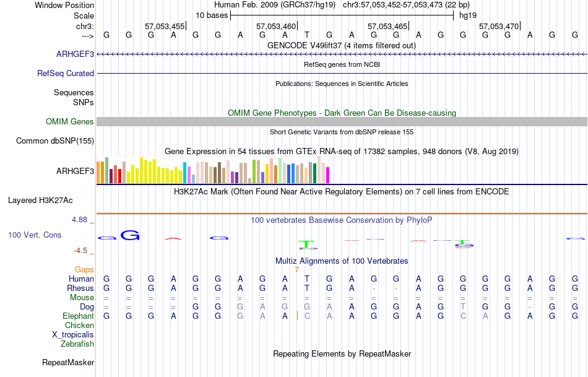This screenshot has width=588, height=377.
Task: Open Repeating Elements by RepeatMasker title
Action: coord(342,353)
